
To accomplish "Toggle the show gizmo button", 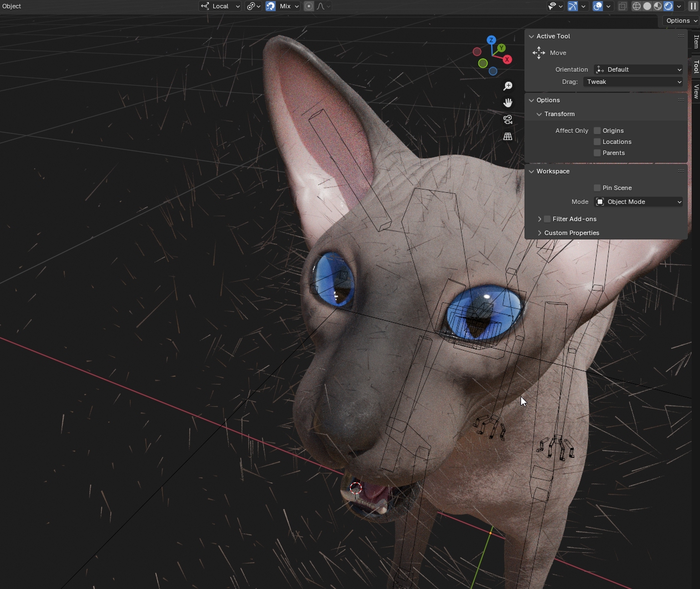I will pyautogui.click(x=573, y=6).
